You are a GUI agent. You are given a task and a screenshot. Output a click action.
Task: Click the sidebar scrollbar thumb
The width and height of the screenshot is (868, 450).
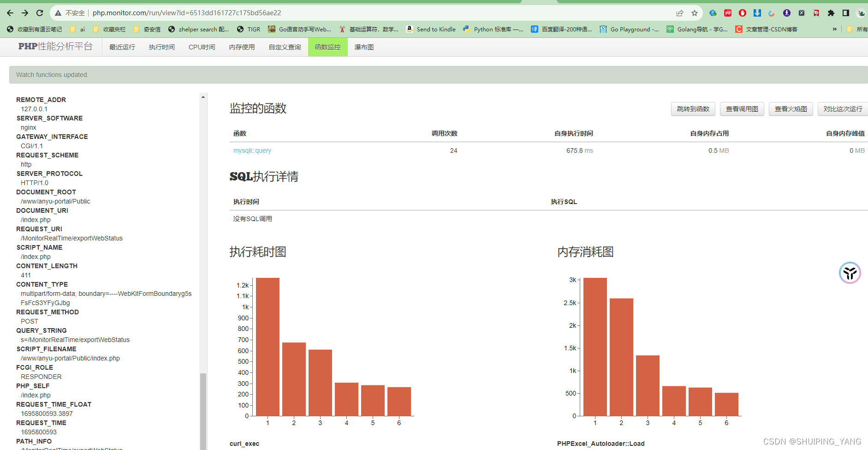point(203,411)
